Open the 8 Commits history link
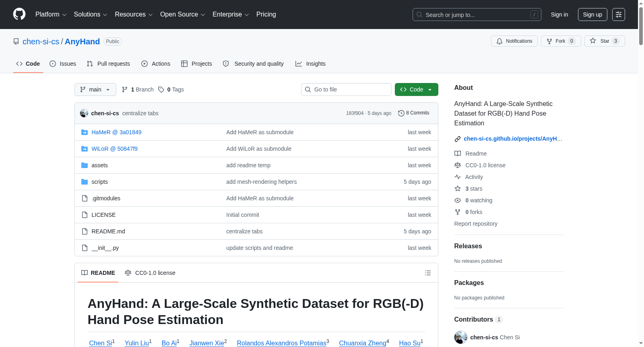Screen dimensions: 644x347 [x=414, y=113]
